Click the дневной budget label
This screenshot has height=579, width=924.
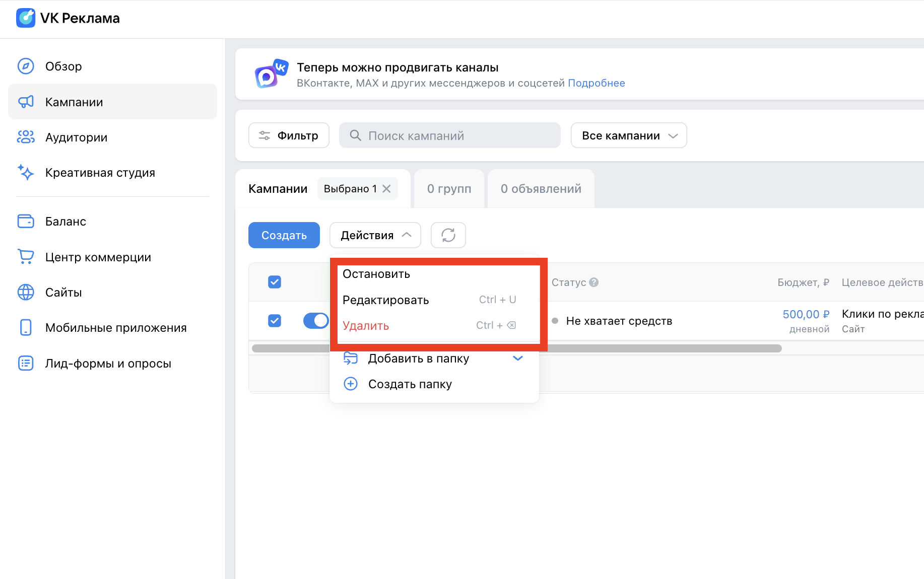click(x=810, y=329)
